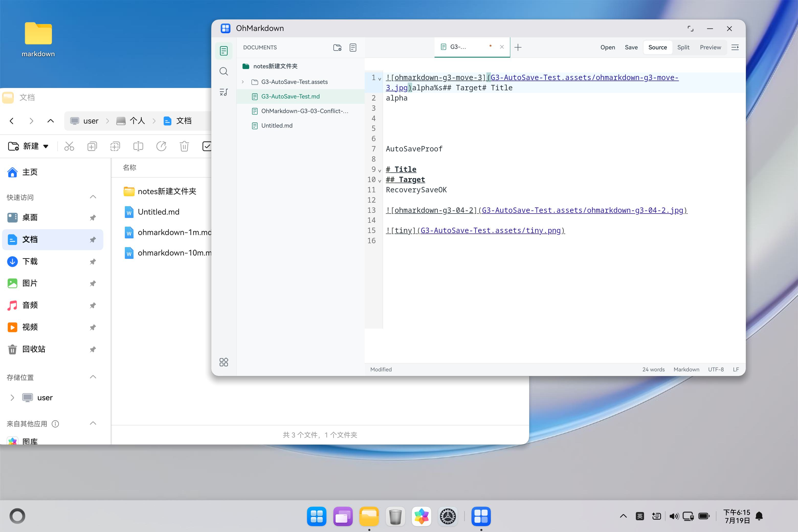Click the delete trash icon in file manager toolbar

(x=184, y=146)
